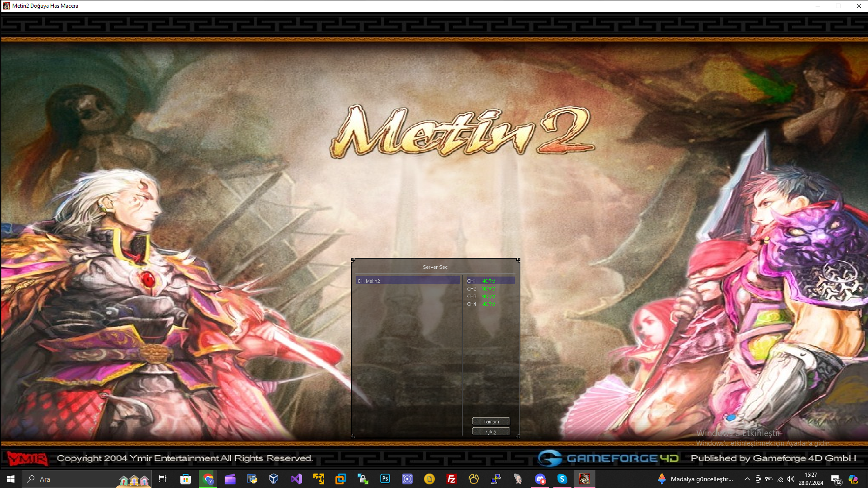Image resolution: width=868 pixels, height=488 pixels.
Task: Open Visual Studio from the taskbar
Action: point(296,479)
